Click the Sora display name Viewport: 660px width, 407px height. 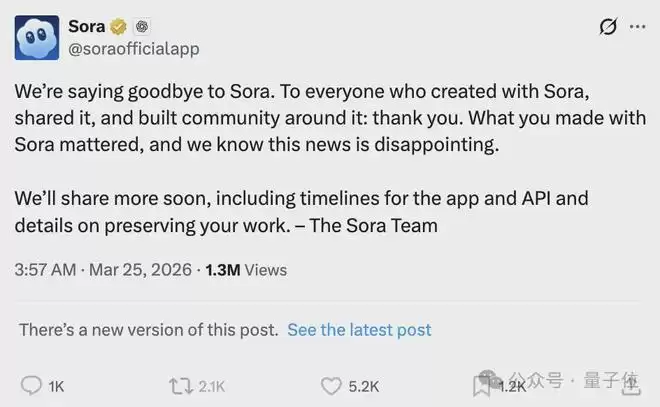[x=88, y=26]
